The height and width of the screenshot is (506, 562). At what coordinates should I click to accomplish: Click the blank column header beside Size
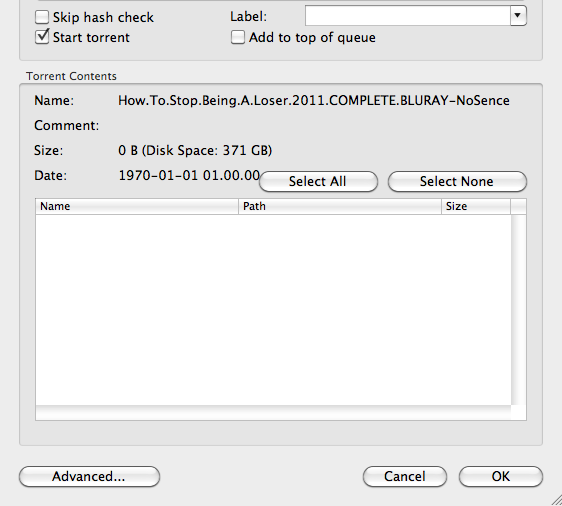(x=518, y=206)
